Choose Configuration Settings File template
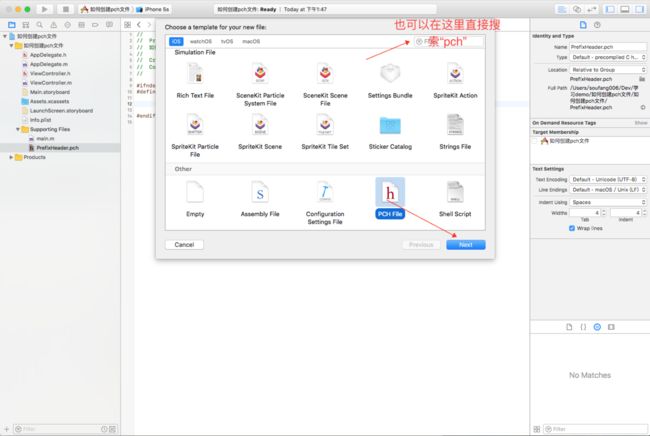Image resolution: width=650 pixels, height=436 pixels. point(325,203)
